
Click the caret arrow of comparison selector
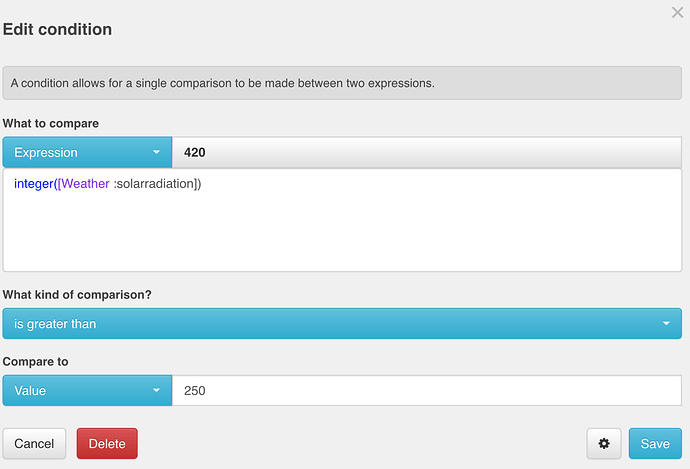[x=666, y=323]
